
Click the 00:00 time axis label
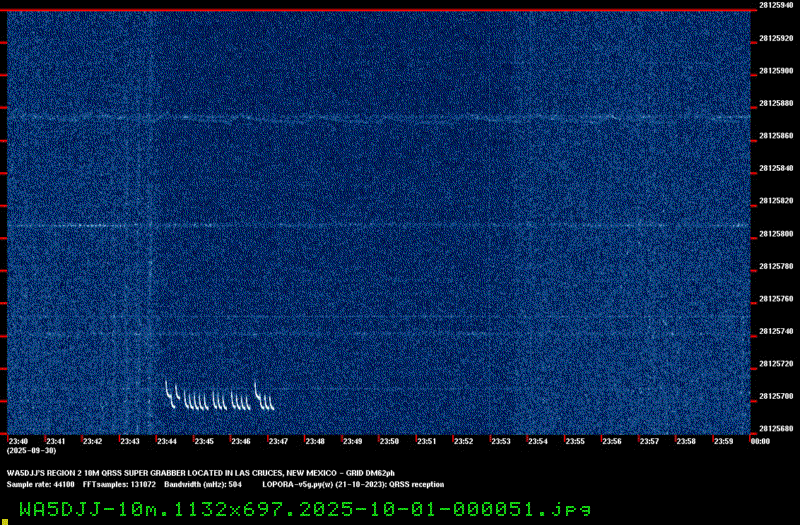(760, 441)
